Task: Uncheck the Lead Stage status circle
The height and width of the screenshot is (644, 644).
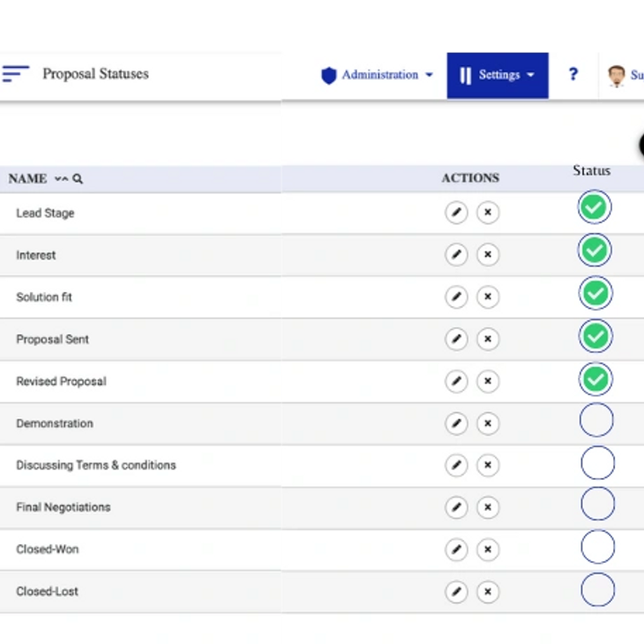Action: tap(595, 207)
